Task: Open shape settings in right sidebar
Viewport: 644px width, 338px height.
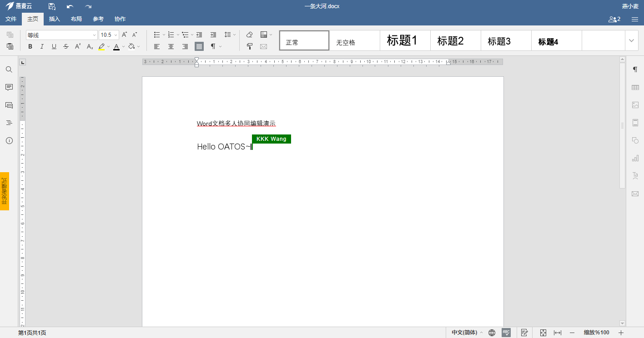Action: pyautogui.click(x=635, y=140)
